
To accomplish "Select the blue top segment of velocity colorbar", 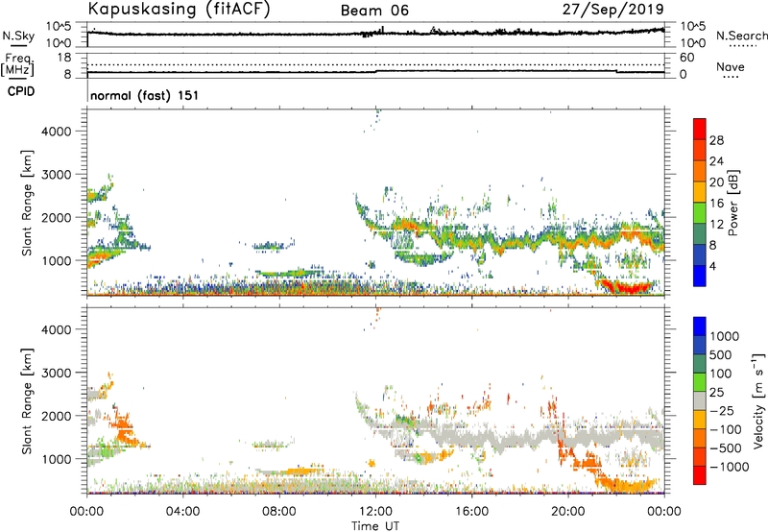I will pos(700,326).
